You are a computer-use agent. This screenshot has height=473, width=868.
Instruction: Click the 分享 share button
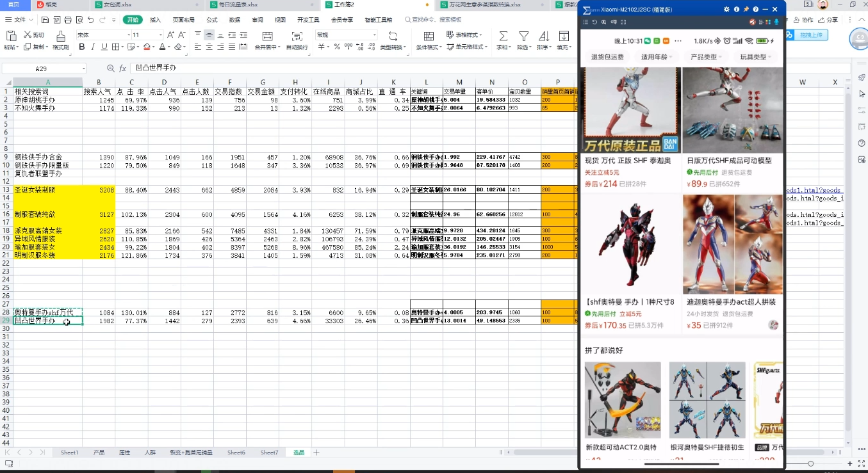pos(828,20)
